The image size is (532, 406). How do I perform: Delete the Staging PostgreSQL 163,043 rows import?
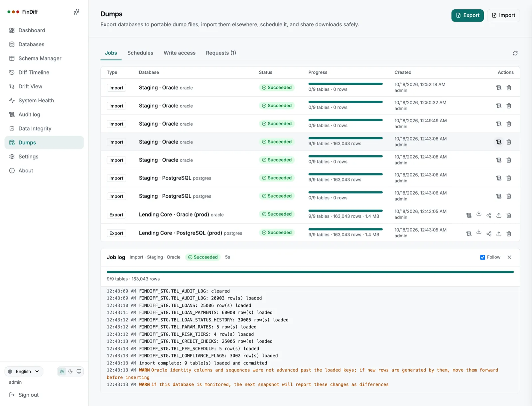[x=509, y=178]
